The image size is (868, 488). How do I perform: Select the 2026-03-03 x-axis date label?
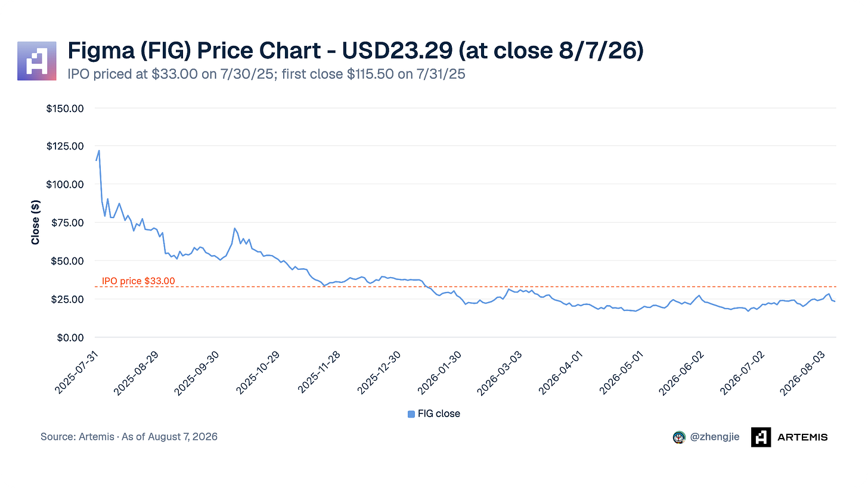[501, 371]
